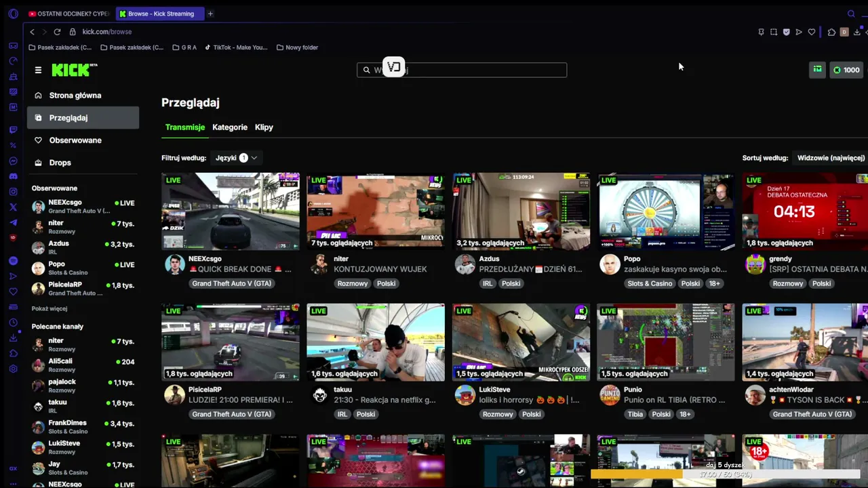Click the Tibia category tag under Punio
The width and height of the screenshot is (868, 488).
[635, 414]
